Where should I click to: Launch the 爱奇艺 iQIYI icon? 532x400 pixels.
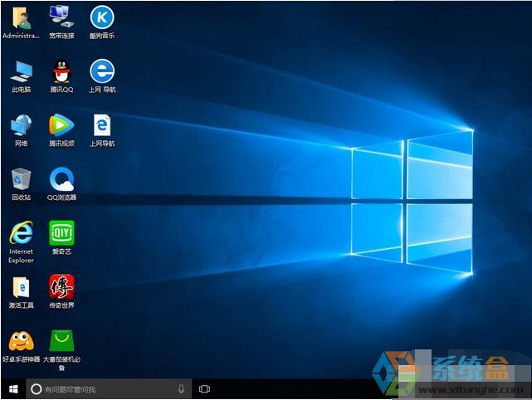tap(61, 233)
